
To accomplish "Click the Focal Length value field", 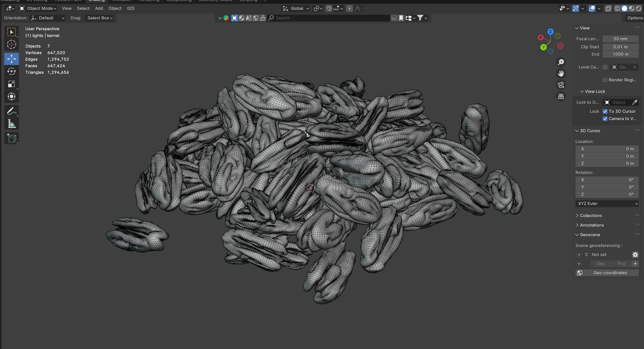I will tap(620, 39).
